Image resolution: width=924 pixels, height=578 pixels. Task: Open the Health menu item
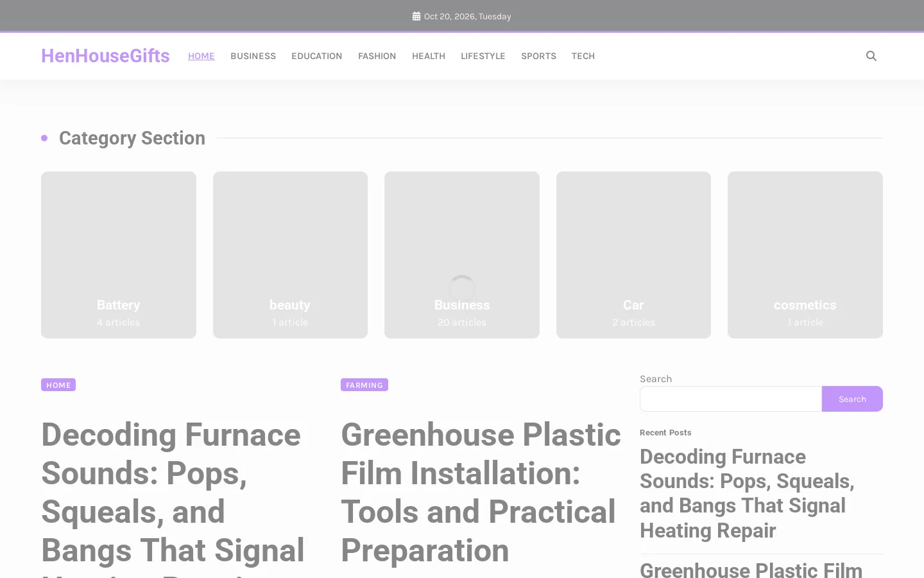[429, 56]
